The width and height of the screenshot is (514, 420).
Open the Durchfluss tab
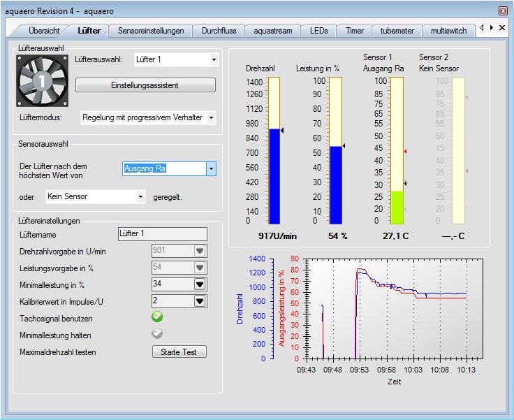point(219,31)
